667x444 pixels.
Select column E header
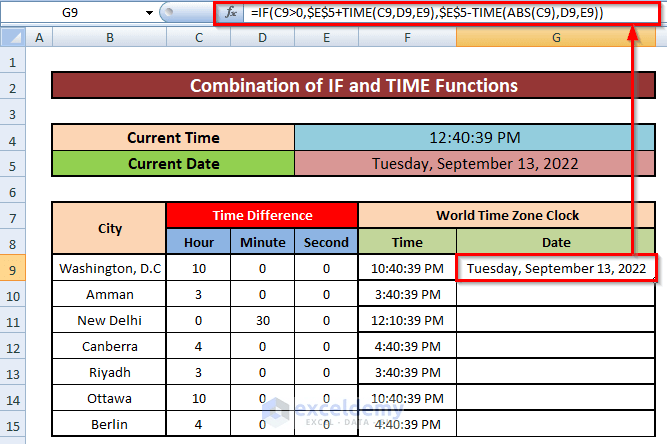pyautogui.click(x=326, y=37)
